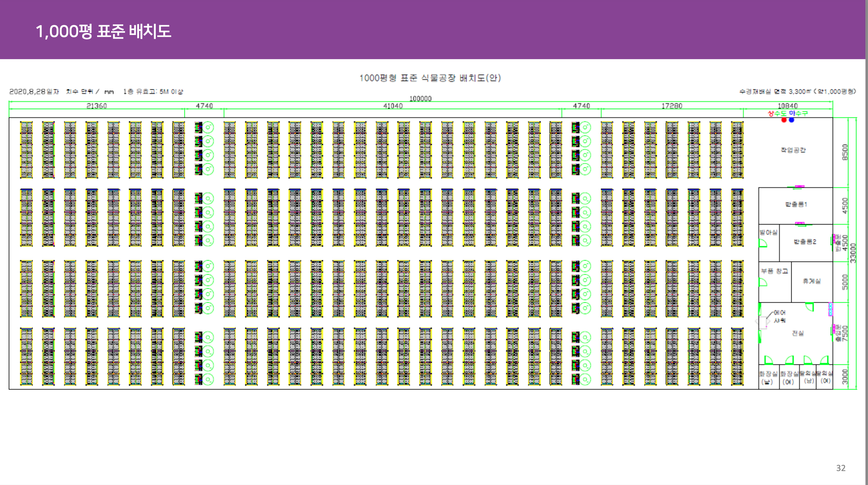Click the slide title 1,000평 표준 배치도
Viewport: 868px width, 485px height.
click(103, 31)
